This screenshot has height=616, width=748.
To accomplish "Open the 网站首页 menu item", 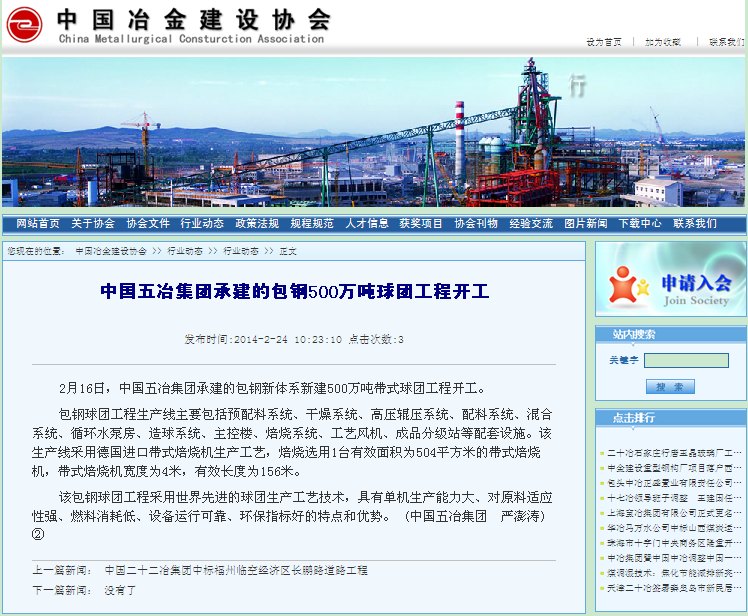I will (38, 223).
